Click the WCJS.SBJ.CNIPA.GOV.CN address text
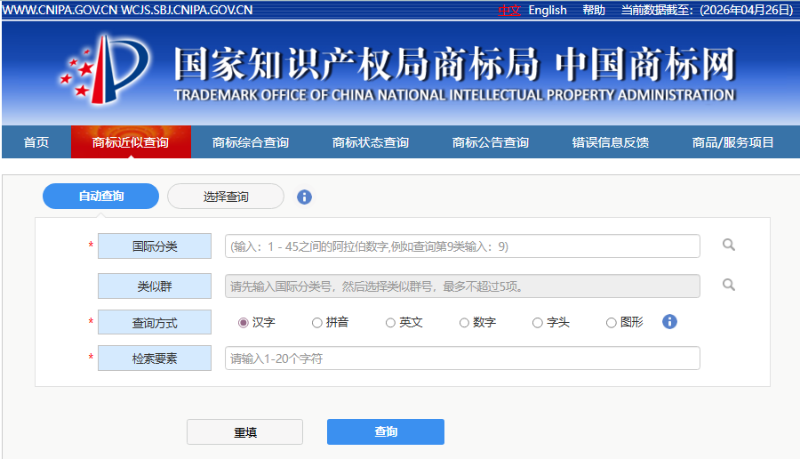 [x=187, y=10]
